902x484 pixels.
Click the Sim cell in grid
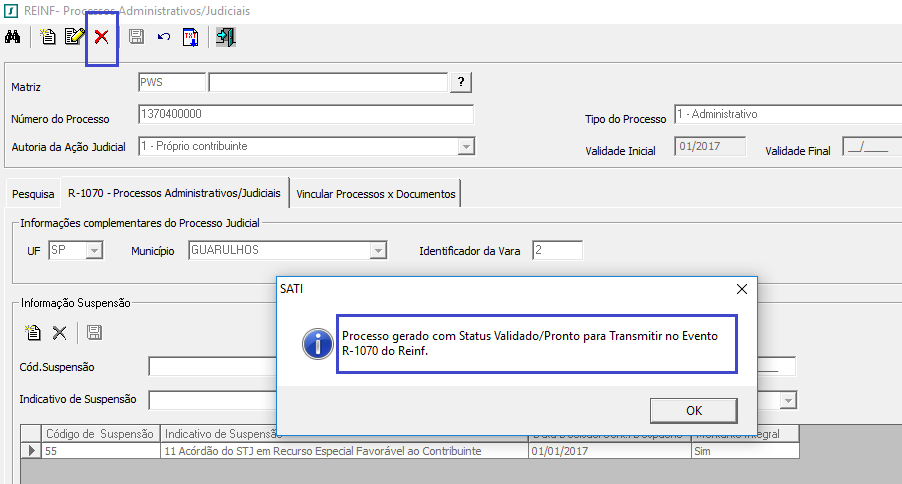click(745, 451)
